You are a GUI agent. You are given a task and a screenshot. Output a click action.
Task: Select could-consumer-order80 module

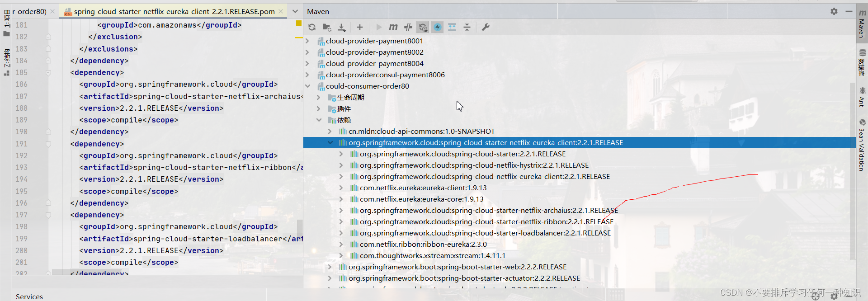pyautogui.click(x=367, y=86)
